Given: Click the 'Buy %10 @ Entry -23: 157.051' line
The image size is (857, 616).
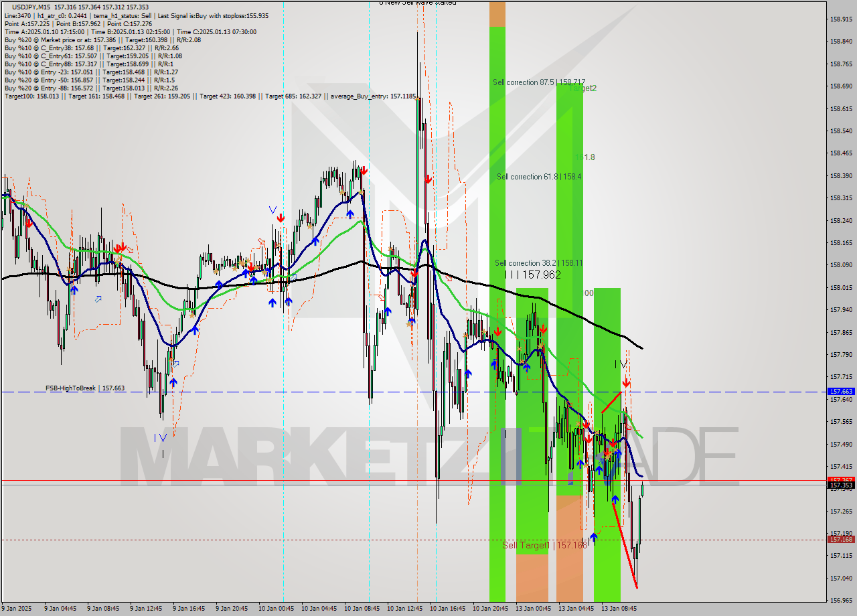Looking at the screenshot, I should coord(91,72).
